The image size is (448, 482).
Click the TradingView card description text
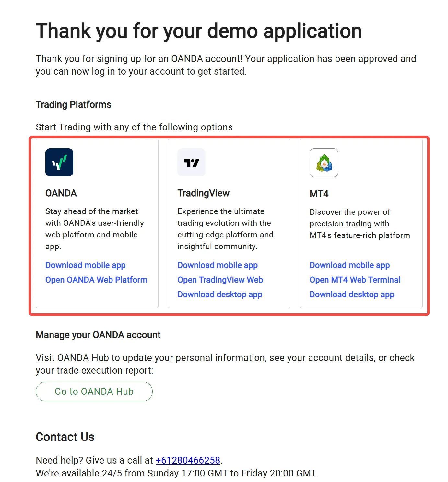click(x=225, y=229)
